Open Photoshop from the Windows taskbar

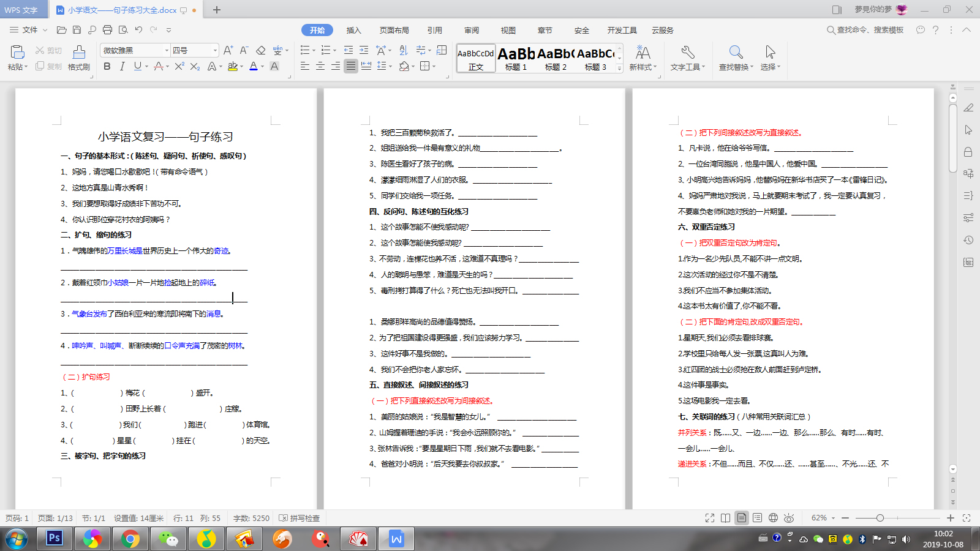click(x=55, y=538)
